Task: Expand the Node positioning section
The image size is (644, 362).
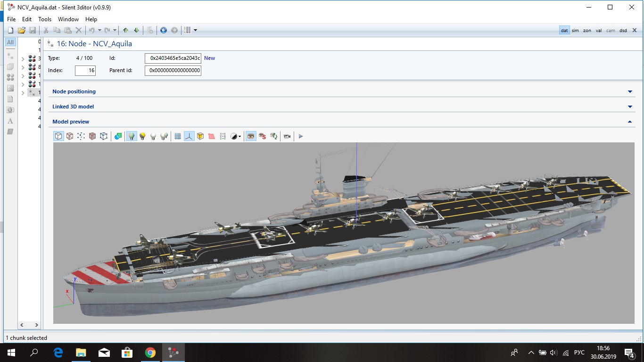Action: tap(630, 91)
